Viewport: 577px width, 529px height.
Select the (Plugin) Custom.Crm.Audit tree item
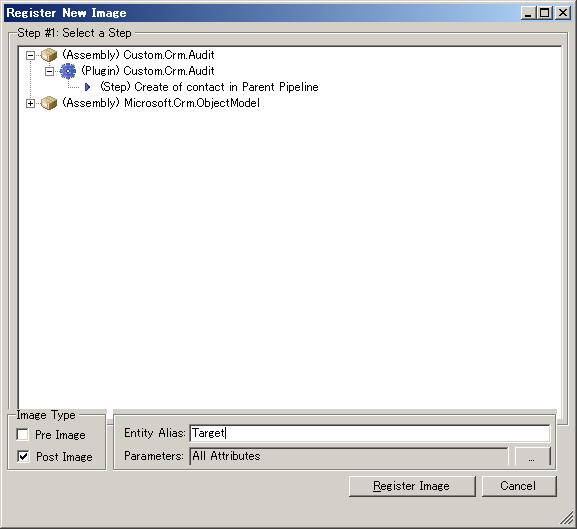[x=148, y=71]
